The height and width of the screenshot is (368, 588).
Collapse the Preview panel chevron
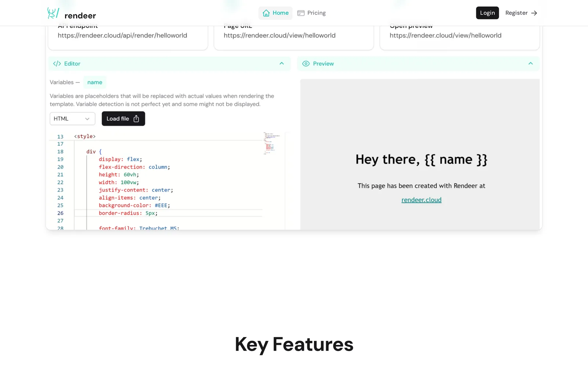point(530,63)
